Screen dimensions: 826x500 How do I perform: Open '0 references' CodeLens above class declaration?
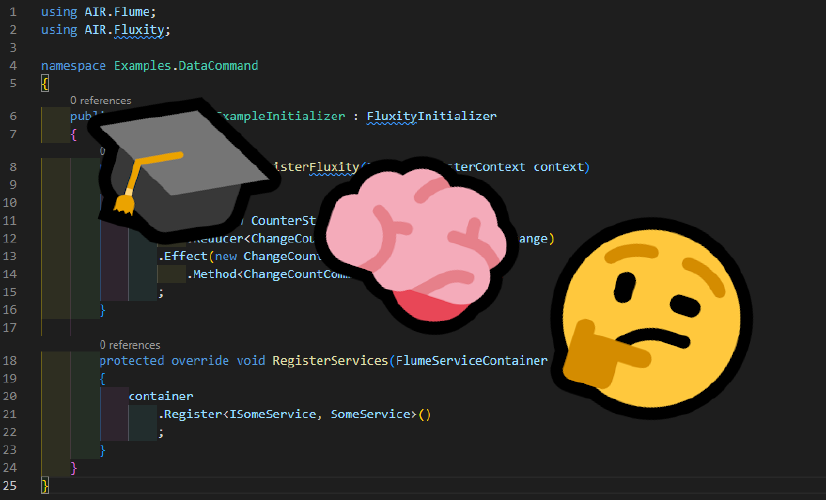coord(100,100)
